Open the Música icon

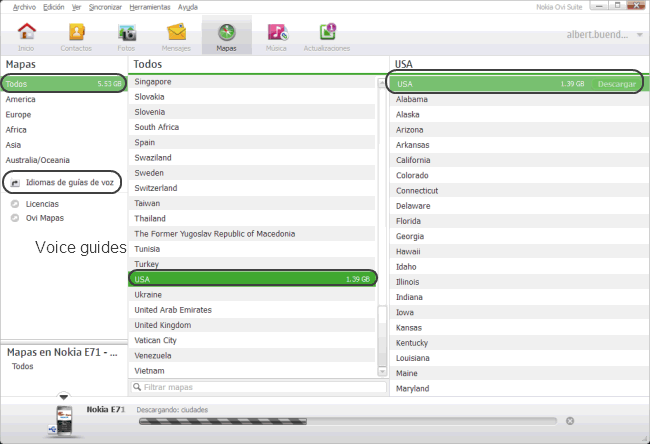(x=277, y=32)
